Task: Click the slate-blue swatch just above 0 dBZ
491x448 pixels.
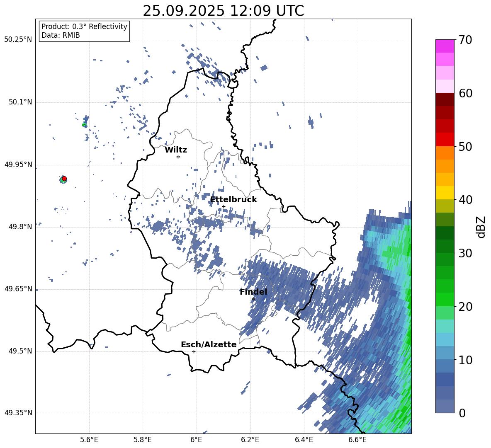Action: click(445, 407)
